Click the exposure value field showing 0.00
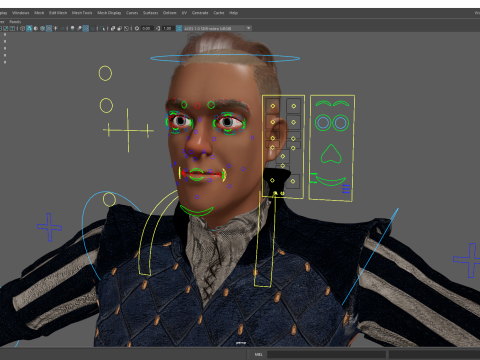 click(147, 29)
